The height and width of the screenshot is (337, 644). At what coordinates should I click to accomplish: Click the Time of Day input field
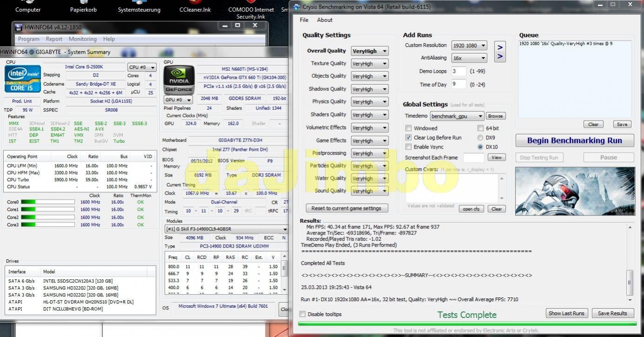[x=459, y=84]
